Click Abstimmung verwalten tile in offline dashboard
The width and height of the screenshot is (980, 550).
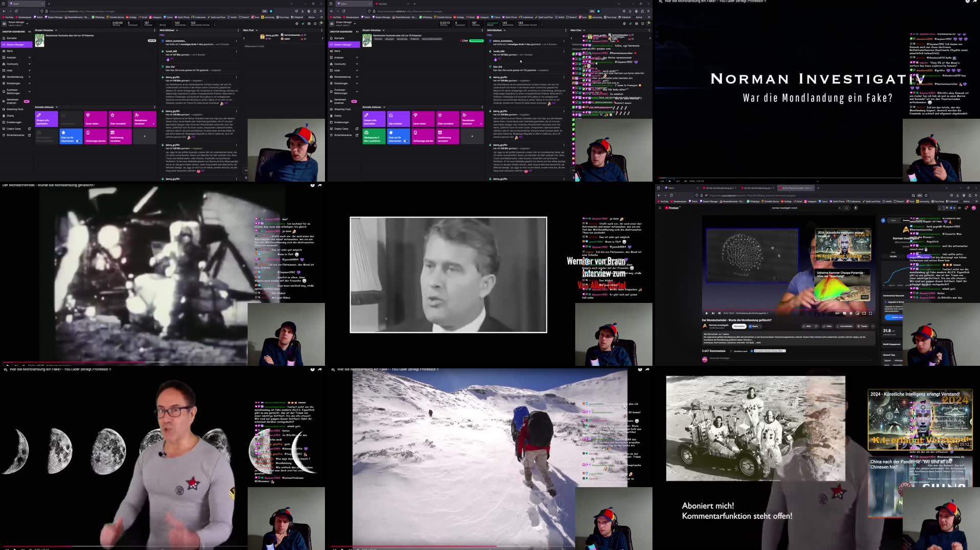[x=120, y=137]
